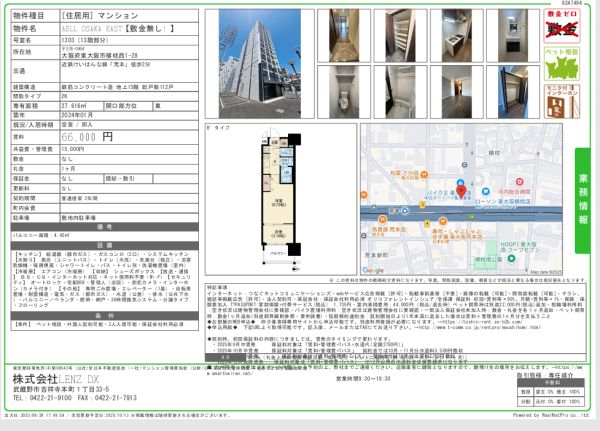Click the 2024年01月 build date value

click(x=77, y=115)
